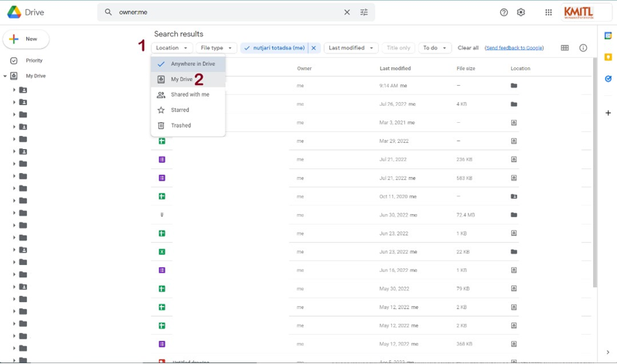Open the Settings gear icon
617x364 pixels.
click(521, 12)
